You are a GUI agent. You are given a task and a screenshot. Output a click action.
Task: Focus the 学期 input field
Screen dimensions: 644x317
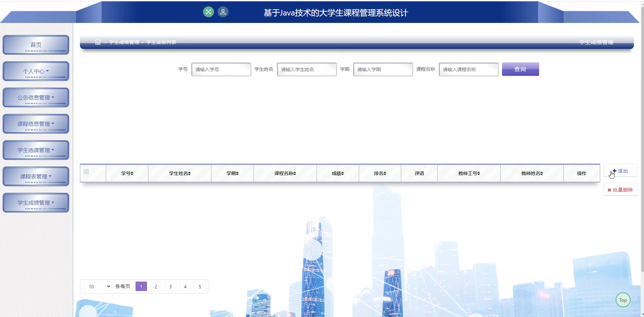point(383,69)
